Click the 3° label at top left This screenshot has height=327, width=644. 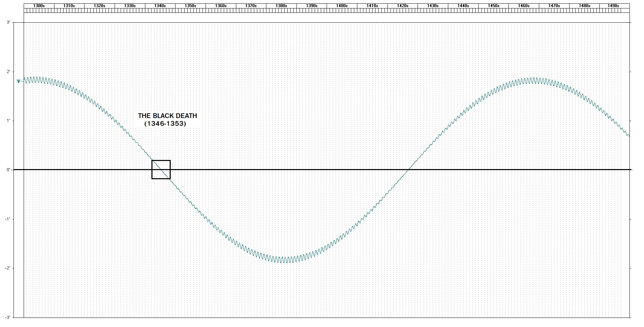(x=8, y=22)
